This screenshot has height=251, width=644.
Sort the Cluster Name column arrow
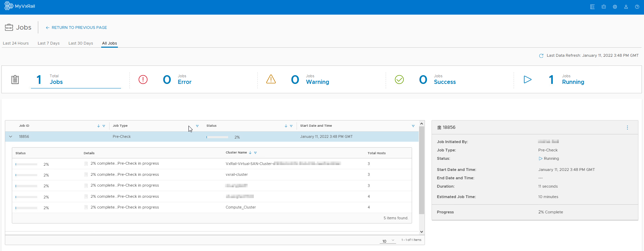click(250, 153)
